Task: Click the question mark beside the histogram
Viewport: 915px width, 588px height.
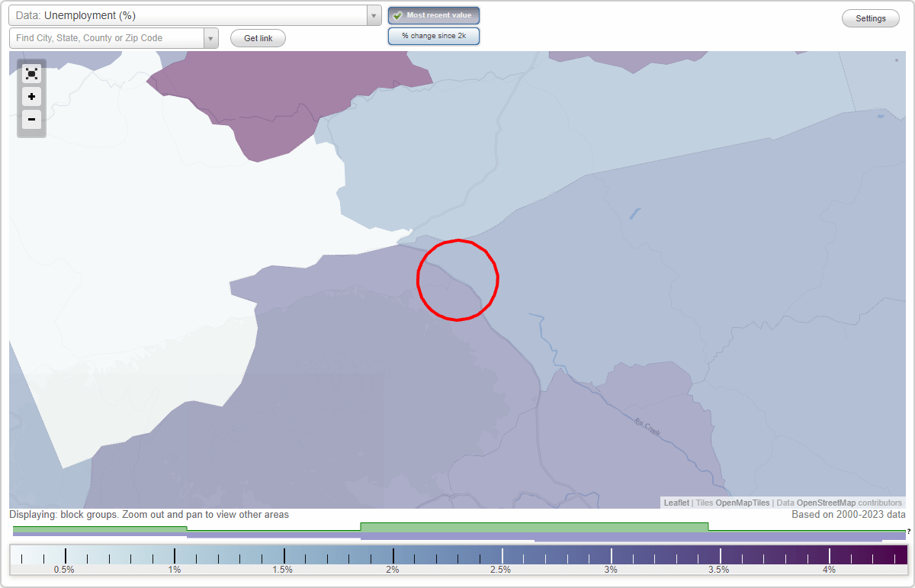Action: [x=908, y=532]
